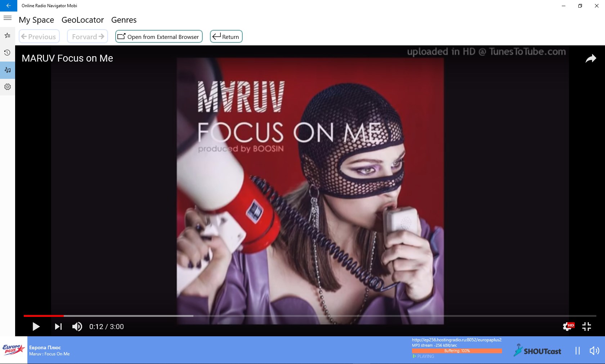
Task: Click the Europa Plus station logo
Action: 14,350
